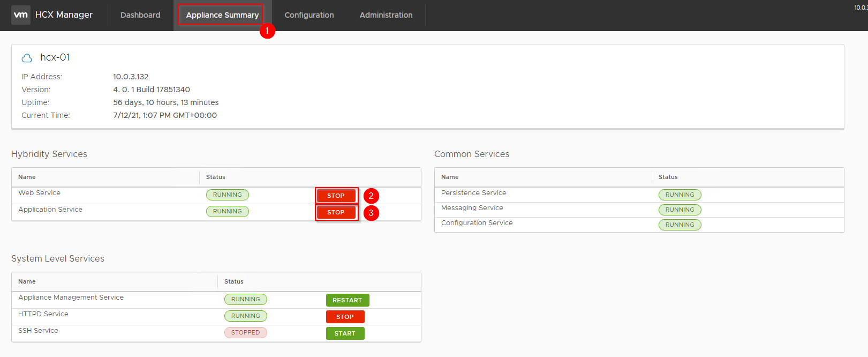Viewport: 868px width, 357px height.
Task: Click the Messaging Service RUNNING badge
Action: [680, 210]
